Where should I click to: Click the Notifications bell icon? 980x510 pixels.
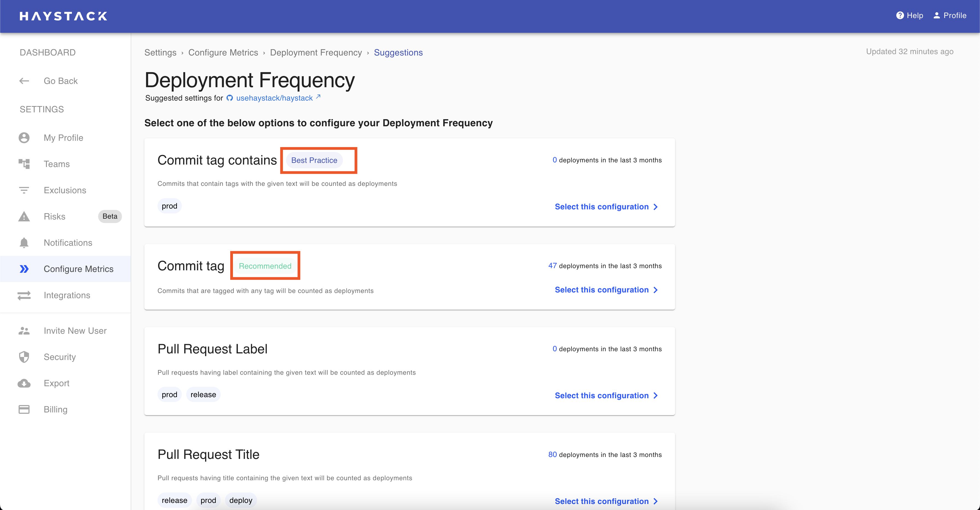pos(24,243)
